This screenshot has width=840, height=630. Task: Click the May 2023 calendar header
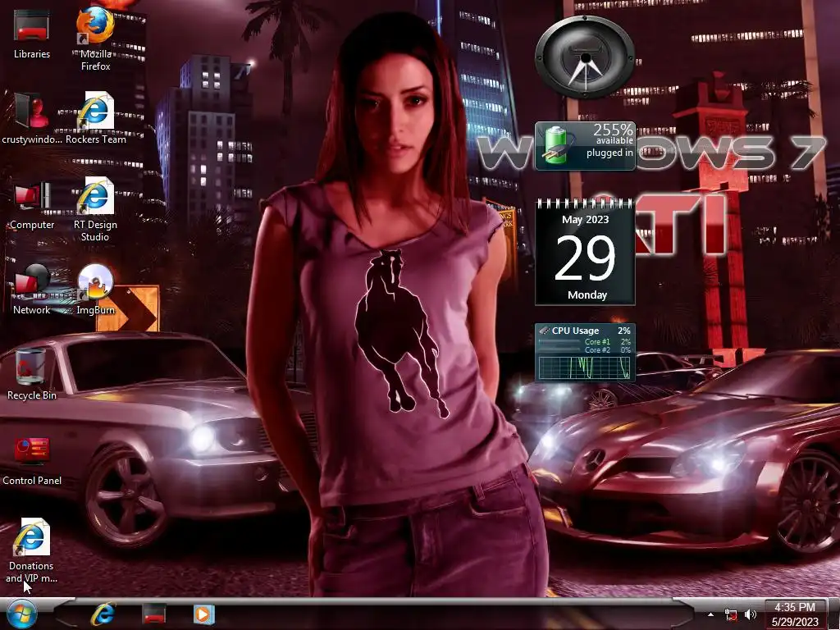pyautogui.click(x=585, y=219)
